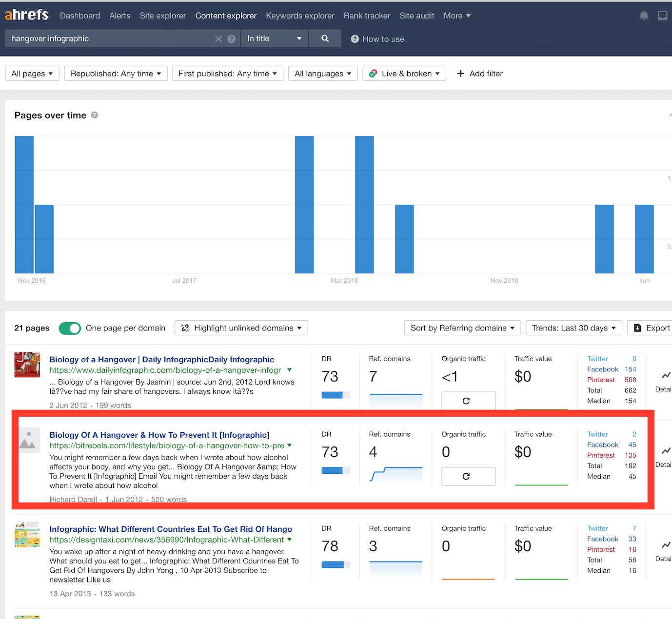Open the More navigation menu
The image size is (672, 619).
pyautogui.click(x=457, y=16)
